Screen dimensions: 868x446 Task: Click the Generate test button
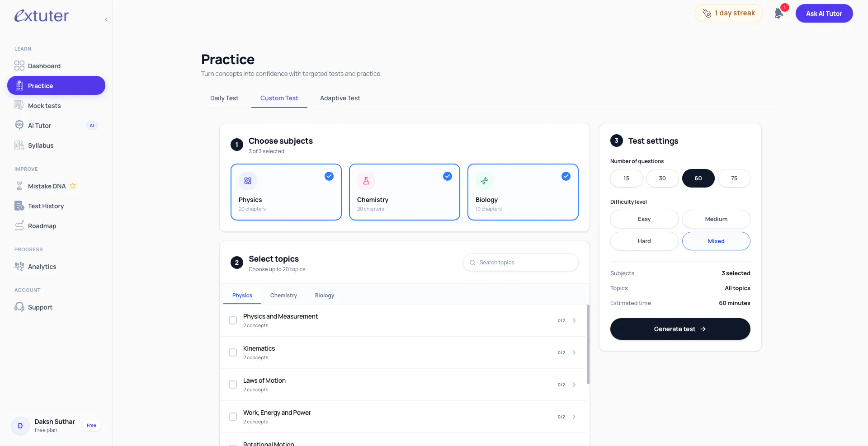coord(680,329)
